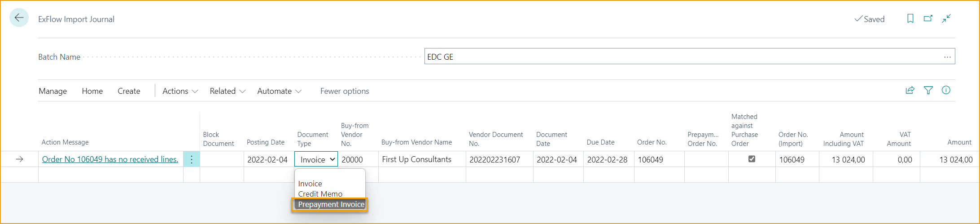The width and height of the screenshot is (980, 224).
Task: Expand the Automate menu
Action: tap(279, 91)
